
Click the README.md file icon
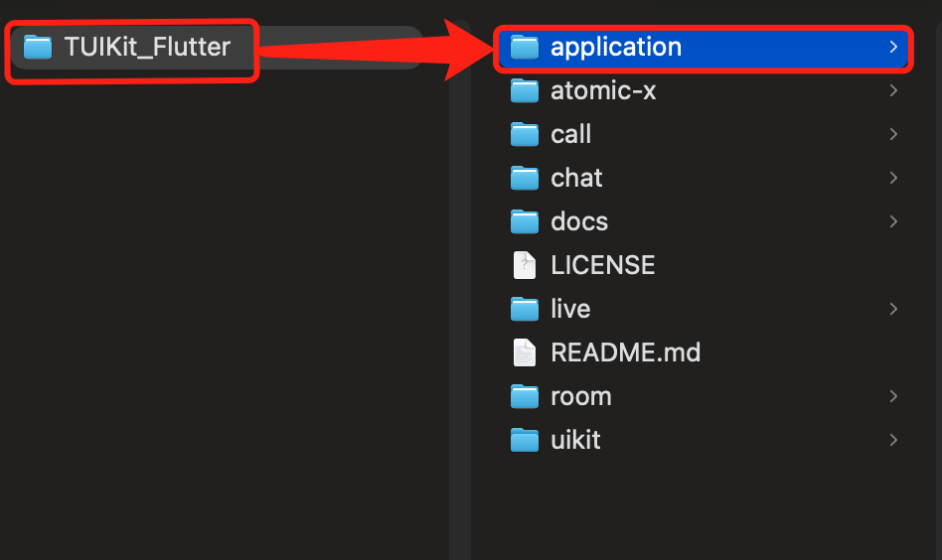pos(525,352)
